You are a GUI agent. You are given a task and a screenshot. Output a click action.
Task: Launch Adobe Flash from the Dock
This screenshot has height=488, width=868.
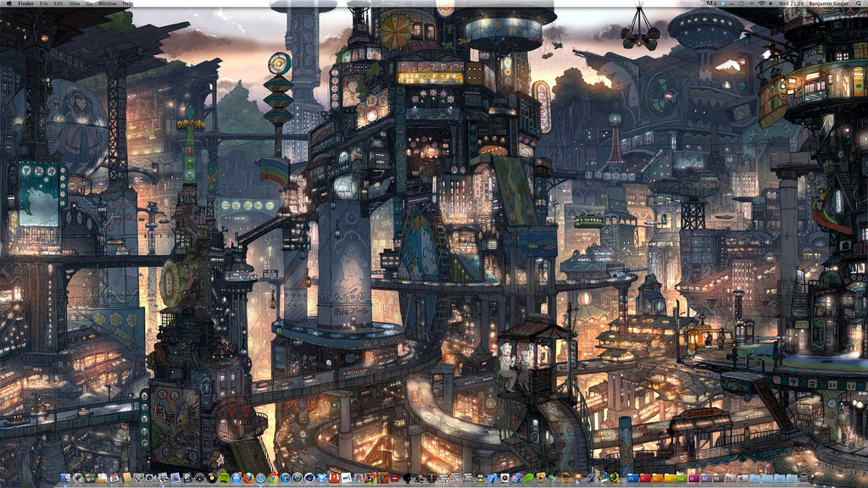(645, 478)
